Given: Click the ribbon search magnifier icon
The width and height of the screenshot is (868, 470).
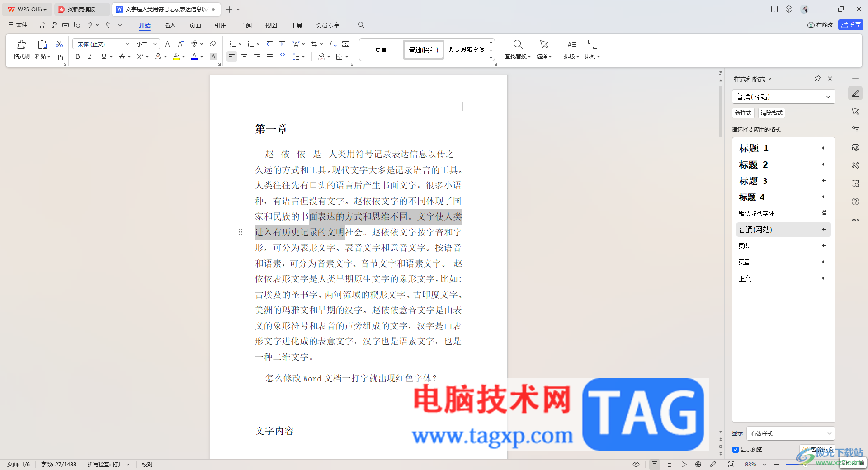Looking at the screenshot, I should pyautogui.click(x=361, y=25).
